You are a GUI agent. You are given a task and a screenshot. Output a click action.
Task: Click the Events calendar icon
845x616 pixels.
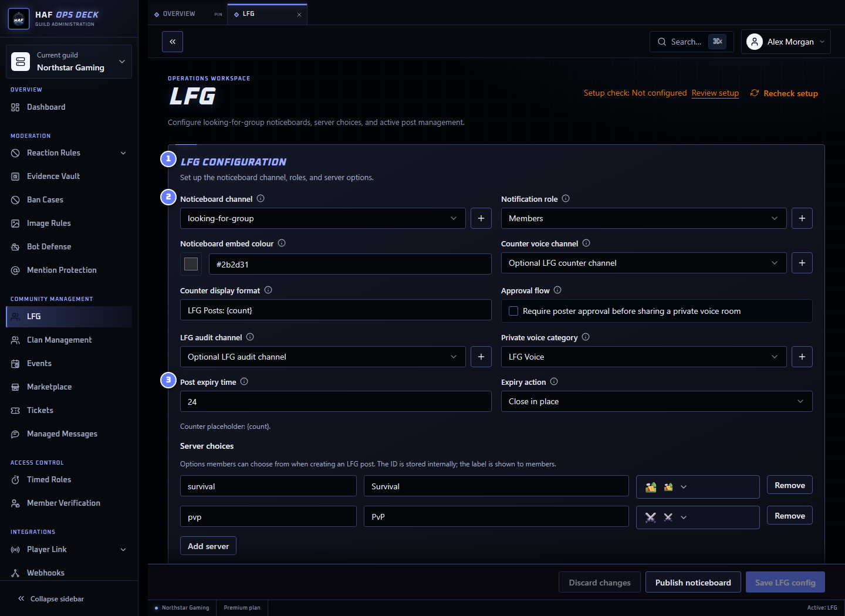pyautogui.click(x=15, y=364)
